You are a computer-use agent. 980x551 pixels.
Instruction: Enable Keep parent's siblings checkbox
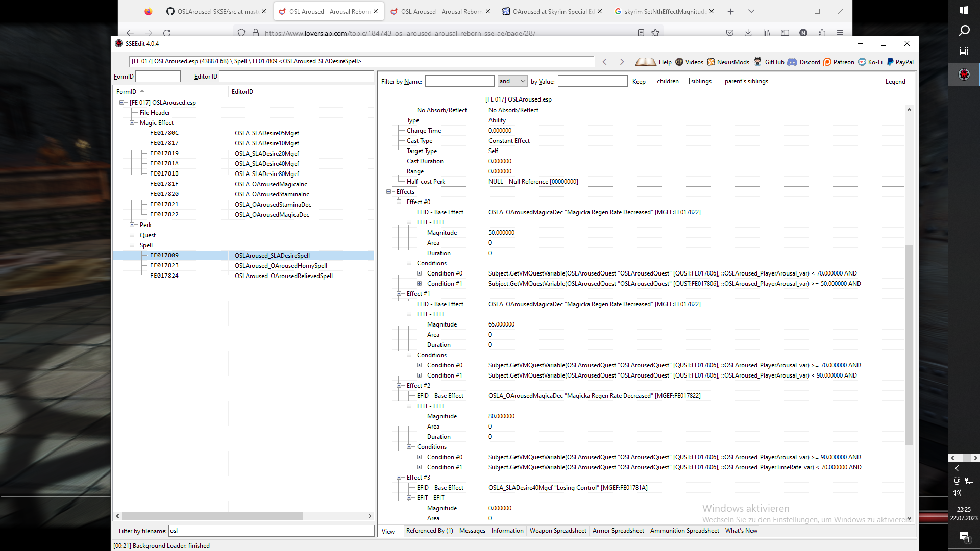pos(720,81)
